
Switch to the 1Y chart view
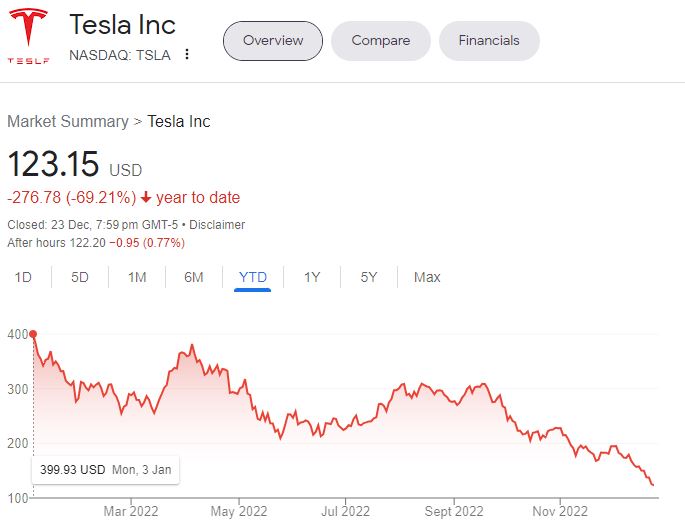click(312, 277)
